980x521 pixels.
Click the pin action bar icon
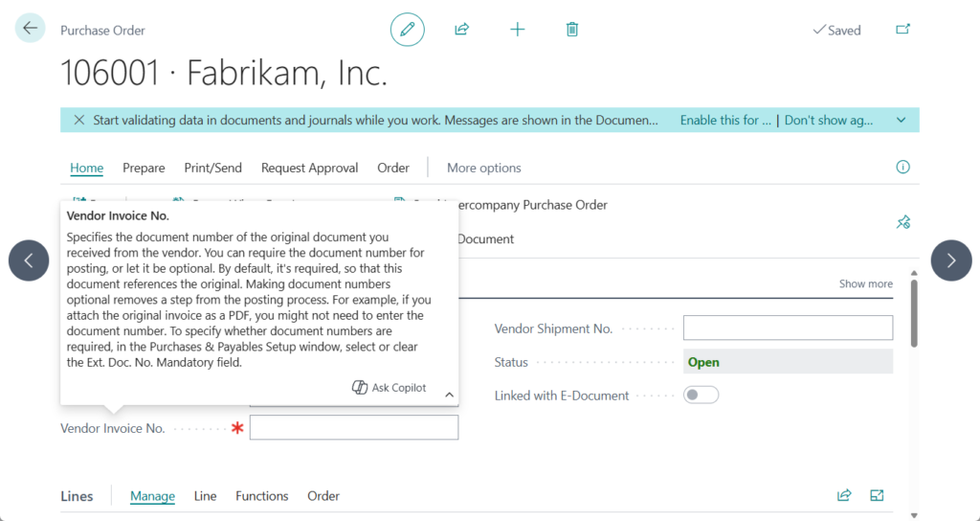902,222
